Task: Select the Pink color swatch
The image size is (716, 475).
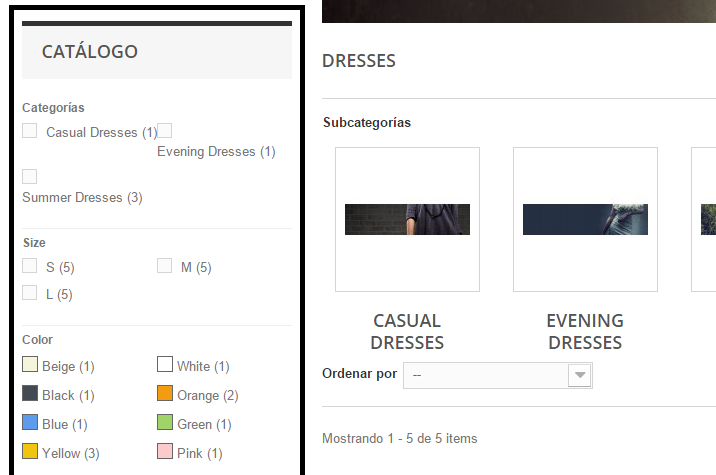Action: tap(165, 452)
